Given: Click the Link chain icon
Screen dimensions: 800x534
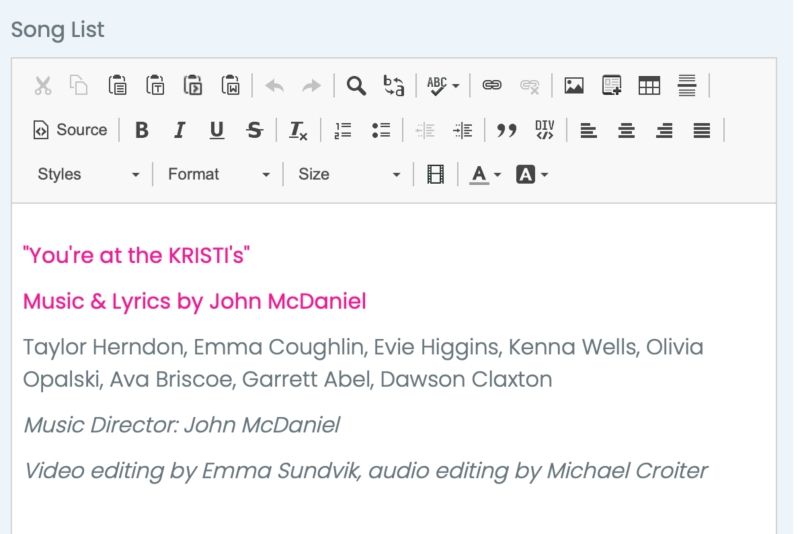Looking at the screenshot, I should (x=492, y=86).
